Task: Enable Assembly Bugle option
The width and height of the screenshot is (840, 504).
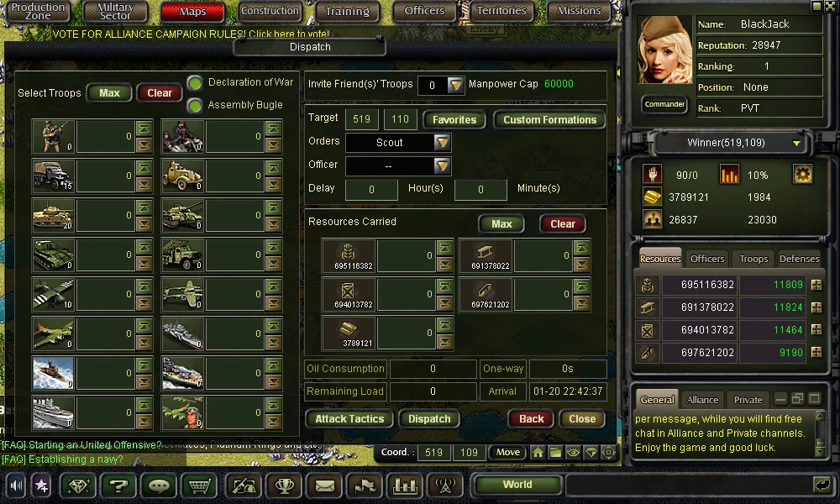Action: click(195, 106)
